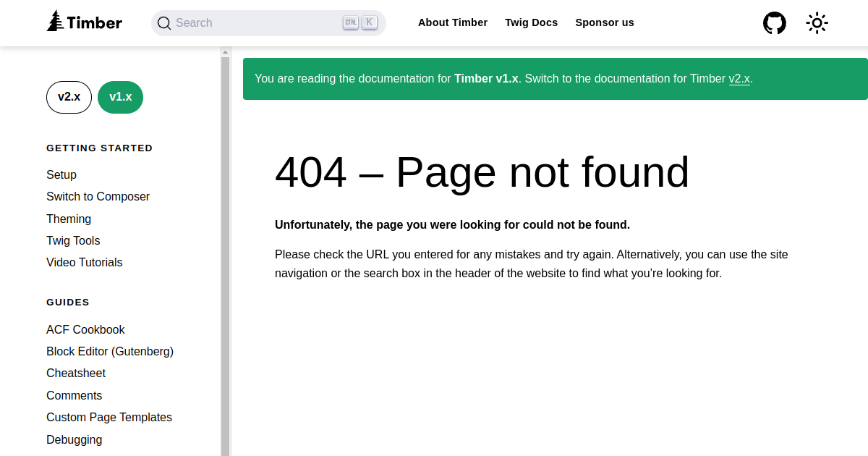Open the Timber GitHub repository icon
The height and width of the screenshot is (456, 868).
(775, 23)
